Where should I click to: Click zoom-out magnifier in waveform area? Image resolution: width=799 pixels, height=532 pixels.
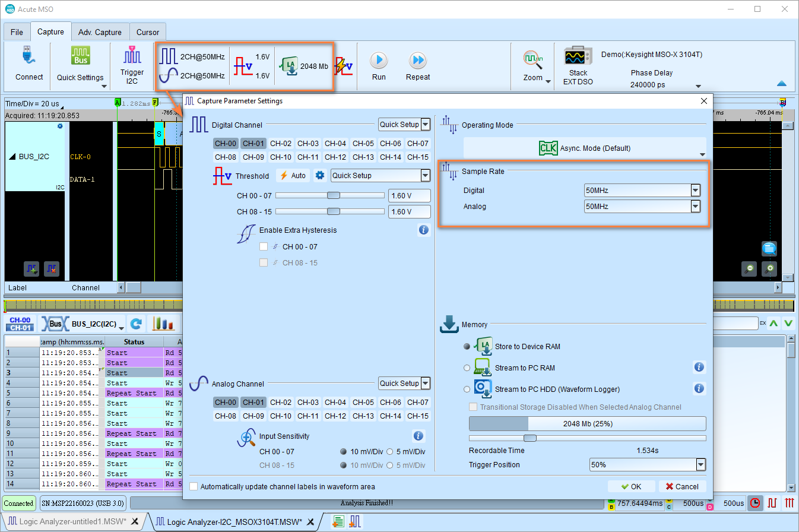pos(750,268)
